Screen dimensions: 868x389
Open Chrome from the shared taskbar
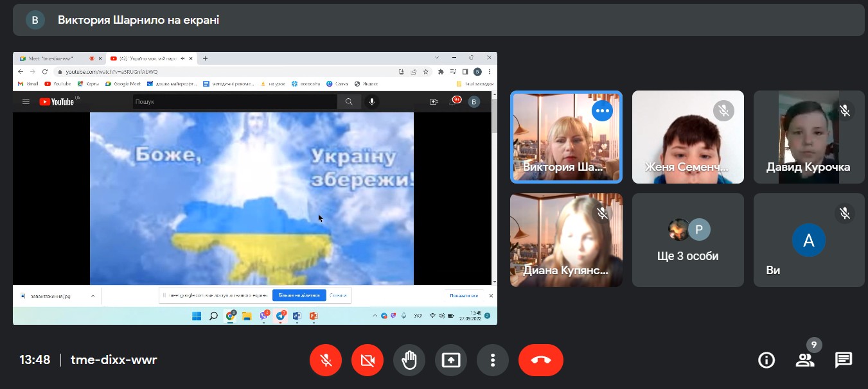(230, 316)
